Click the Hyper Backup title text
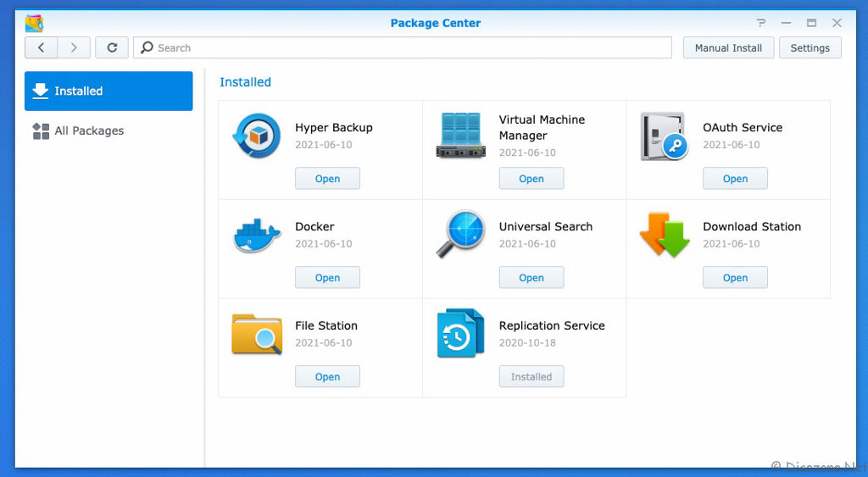Screen dimensions: 868x477 click(334, 127)
